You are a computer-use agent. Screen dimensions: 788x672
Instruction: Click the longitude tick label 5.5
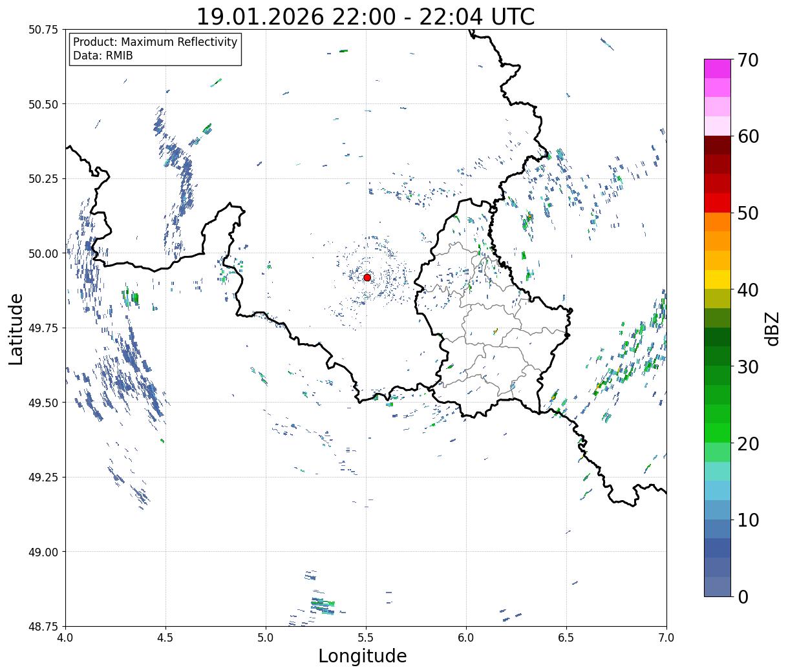tap(366, 638)
